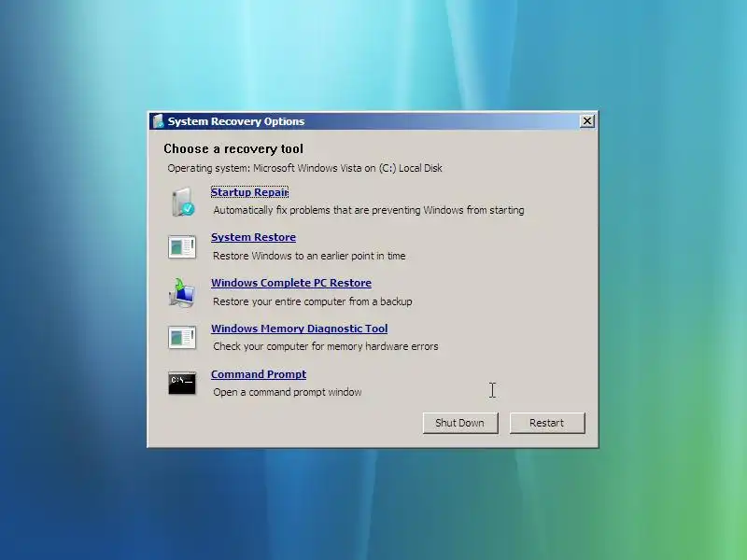Click 'Check your computer for memory hardware errors' text
The width and height of the screenshot is (747, 560).
point(325,346)
